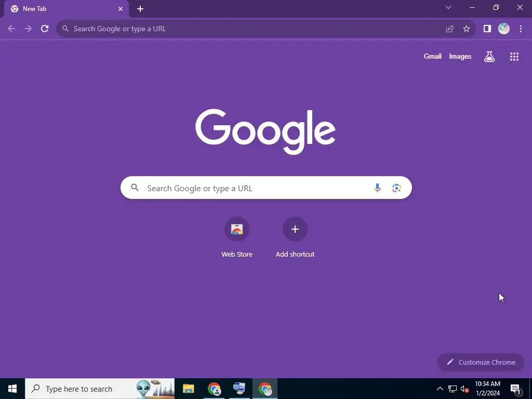The width and height of the screenshot is (532, 399).
Task: Open Images link
Action: (x=460, y=56)
